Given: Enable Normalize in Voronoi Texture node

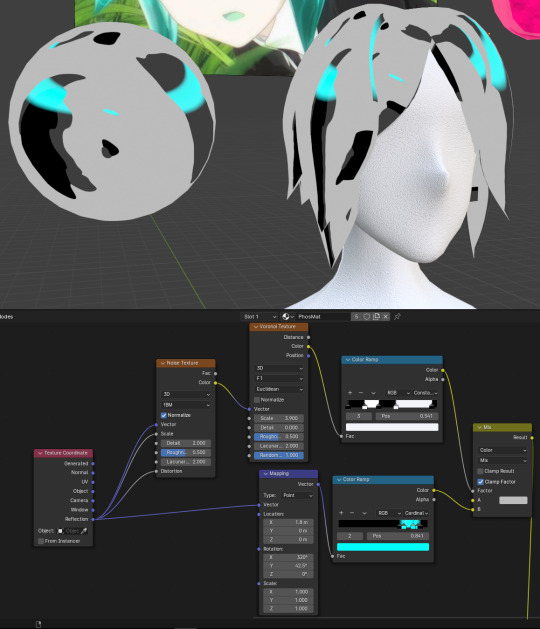Looking at the screenshot, I should point(257,400).
